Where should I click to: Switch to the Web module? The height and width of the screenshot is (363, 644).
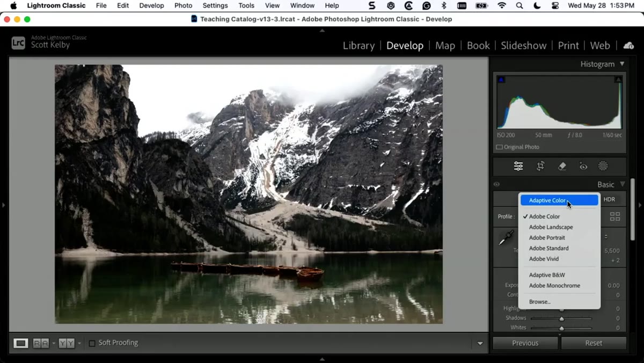tap(600, 46)
